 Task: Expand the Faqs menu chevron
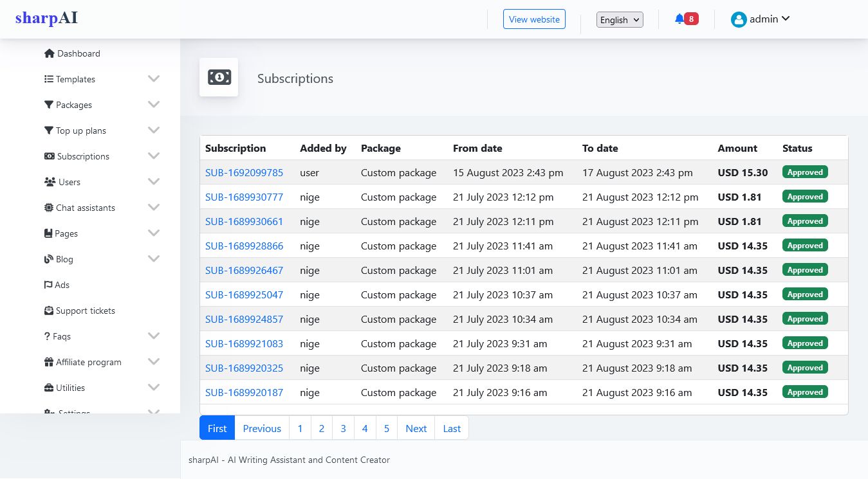pyautogui.click(x=154, y=336)
